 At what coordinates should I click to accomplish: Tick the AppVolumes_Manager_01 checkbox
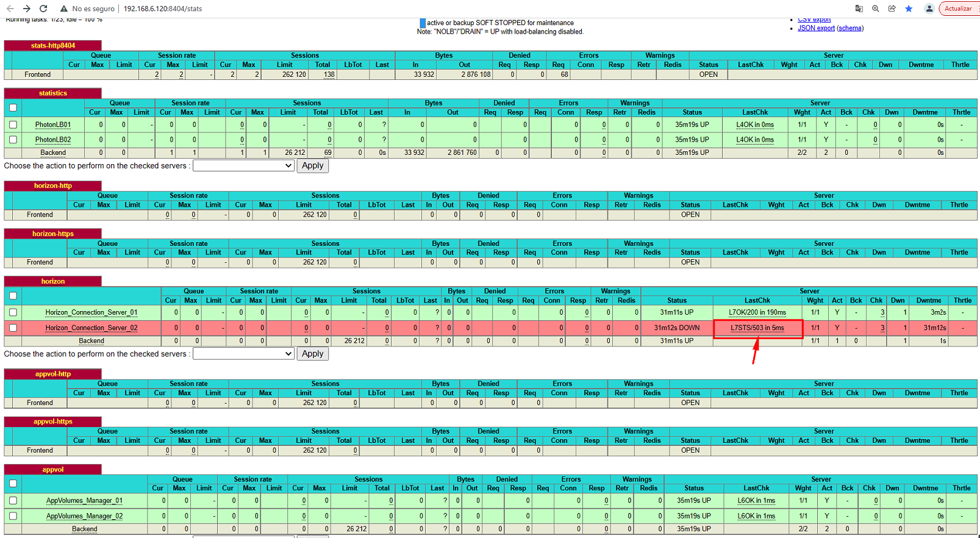point(13,500)
